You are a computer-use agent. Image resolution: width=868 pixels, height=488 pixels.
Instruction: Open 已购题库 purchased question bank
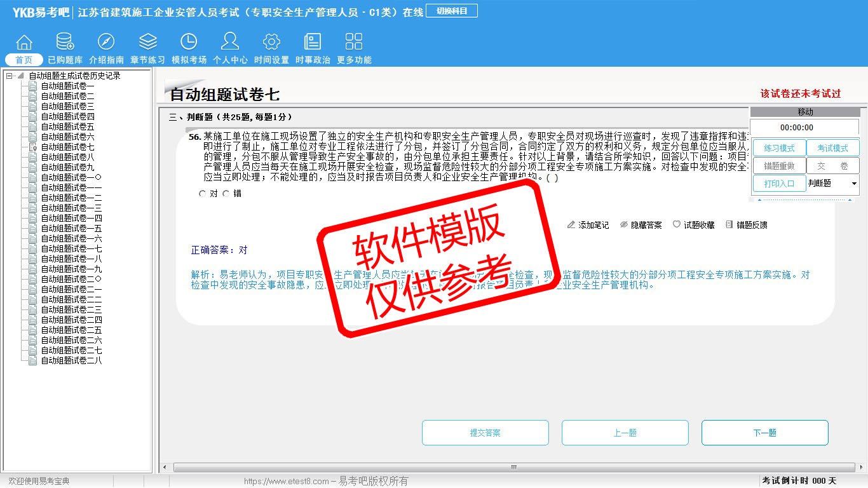(x=65, y=43)
